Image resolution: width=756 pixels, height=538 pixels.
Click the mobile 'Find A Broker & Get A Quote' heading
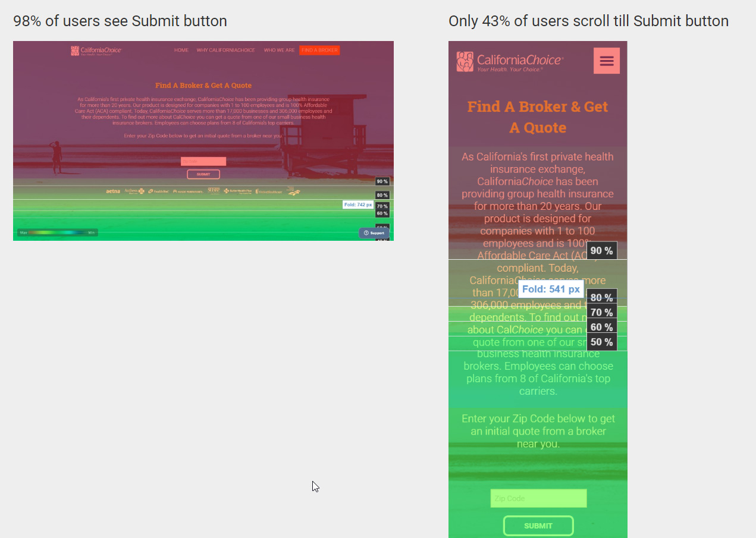pos(538,117)
